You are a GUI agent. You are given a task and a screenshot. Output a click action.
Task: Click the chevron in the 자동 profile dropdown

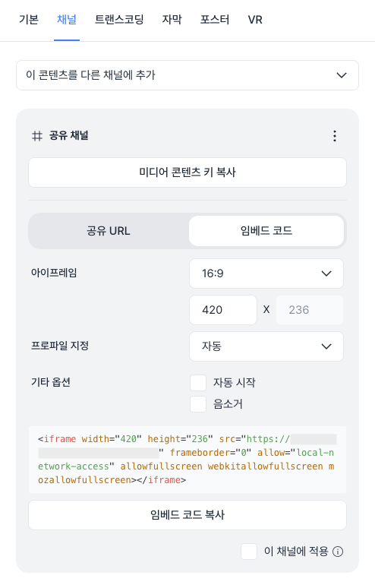(x=326, y=346)
